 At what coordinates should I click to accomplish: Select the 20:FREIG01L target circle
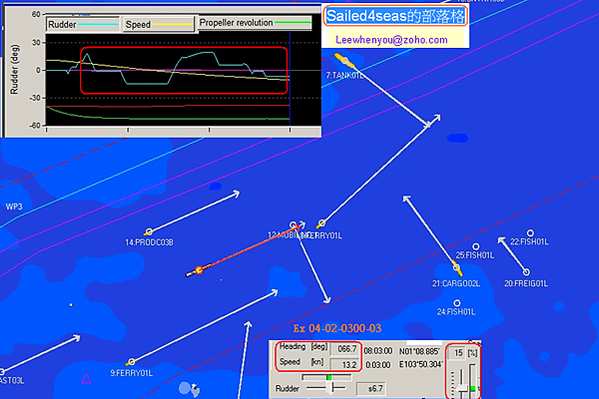coord(526,272)
